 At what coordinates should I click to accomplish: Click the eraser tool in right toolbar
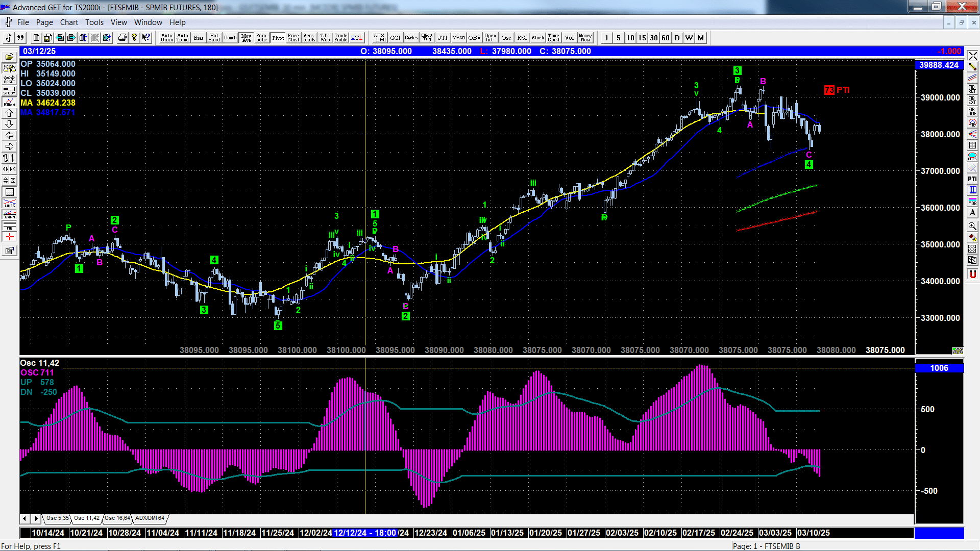pos(972,238)
